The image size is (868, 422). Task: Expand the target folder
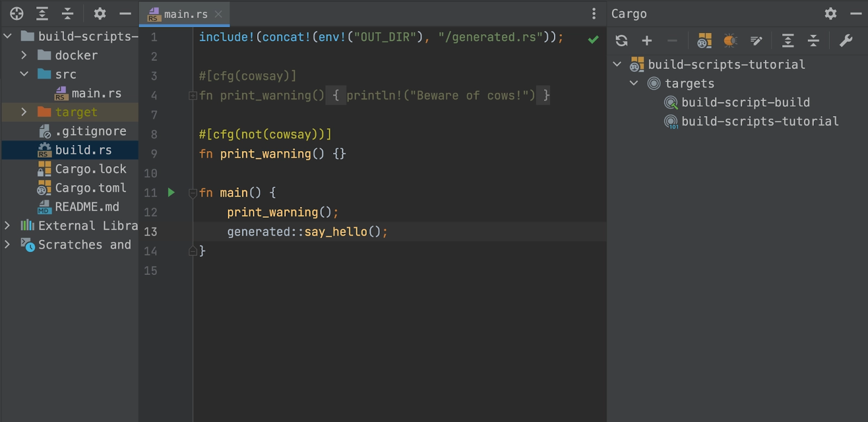click(24, 112)
